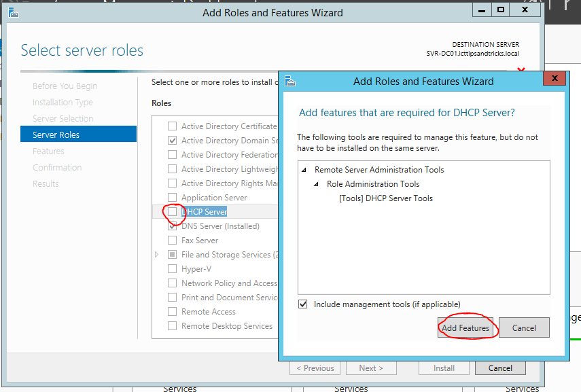Click the Add Features button
This screenshot has height=392, width=581.
click(x=465, y=327)
